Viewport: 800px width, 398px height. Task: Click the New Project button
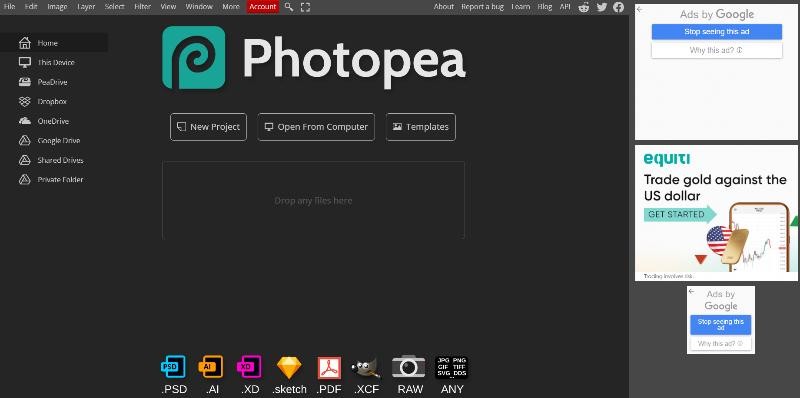pyautogui.click(x=208, y=127)
